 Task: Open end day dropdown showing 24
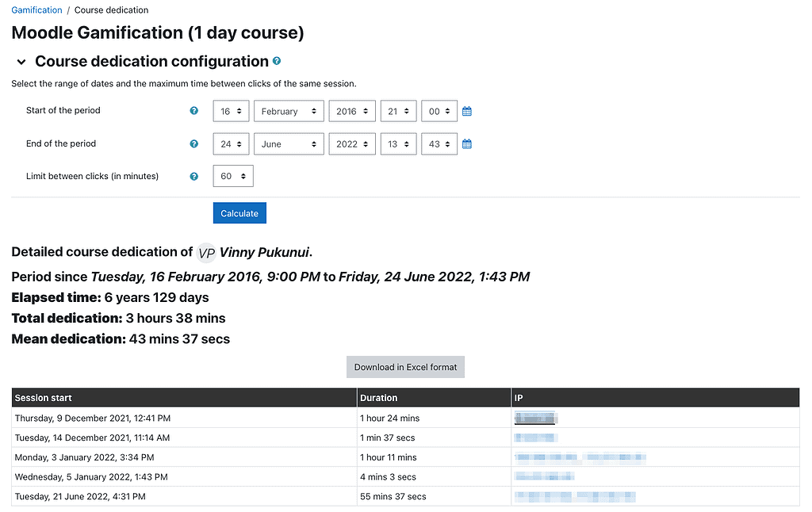[x=231, y=144]
